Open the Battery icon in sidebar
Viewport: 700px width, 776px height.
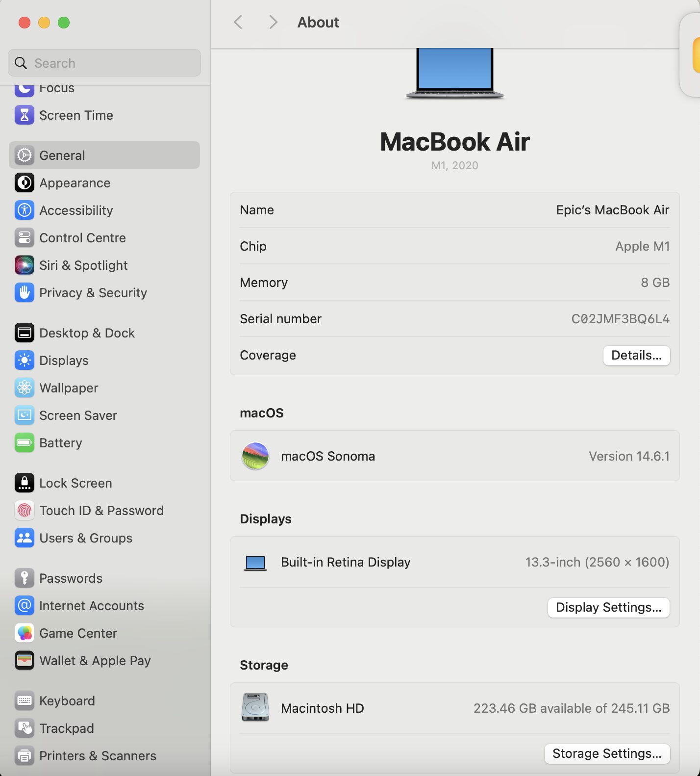click(x=25, y=443)
